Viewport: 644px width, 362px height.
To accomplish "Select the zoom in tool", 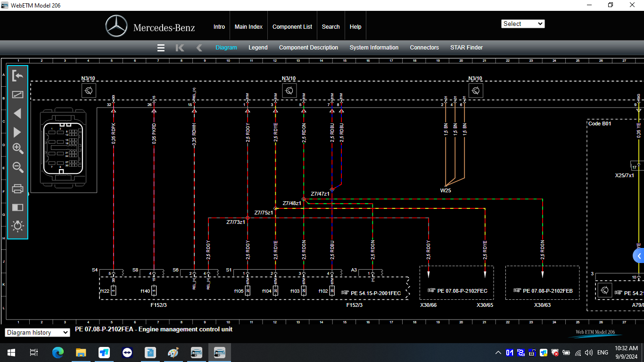I will pos(17,149).
